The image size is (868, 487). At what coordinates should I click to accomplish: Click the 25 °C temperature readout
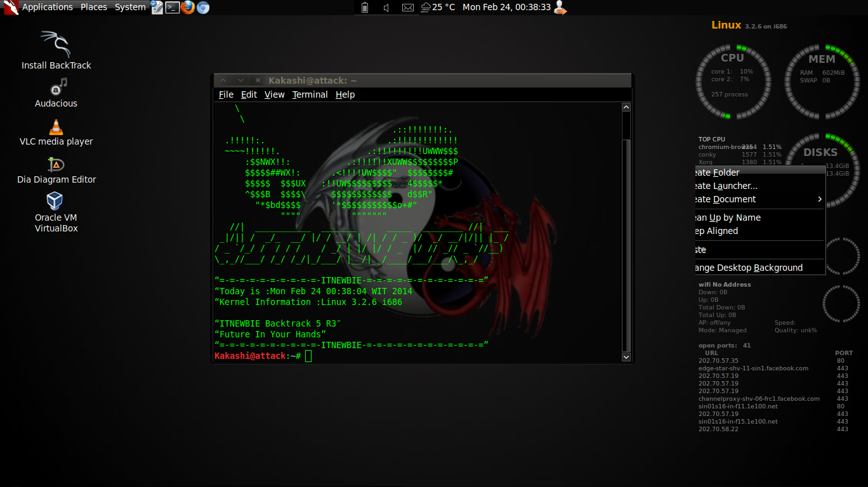pos(444,8)
